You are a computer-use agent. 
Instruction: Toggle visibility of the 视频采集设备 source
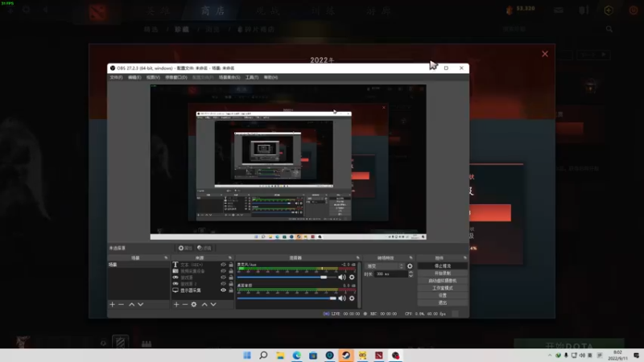click(224, 271)
